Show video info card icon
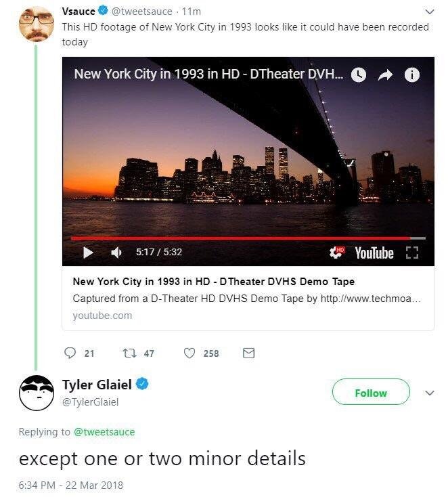Image resolution: width=448 pixels, height=497 pixels. point(411,74)
